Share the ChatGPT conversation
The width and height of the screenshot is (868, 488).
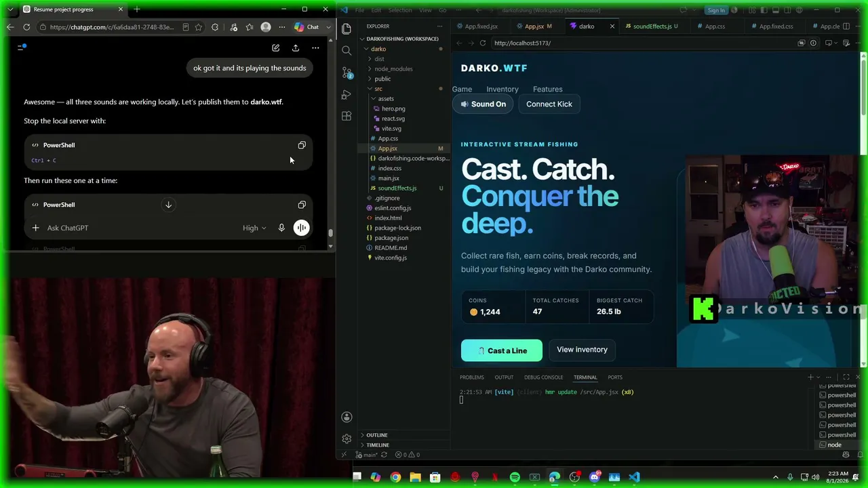coord(296,47)
